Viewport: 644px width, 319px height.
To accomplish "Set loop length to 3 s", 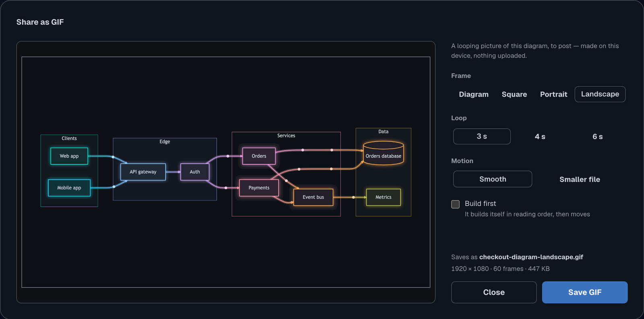I will 482,137.
